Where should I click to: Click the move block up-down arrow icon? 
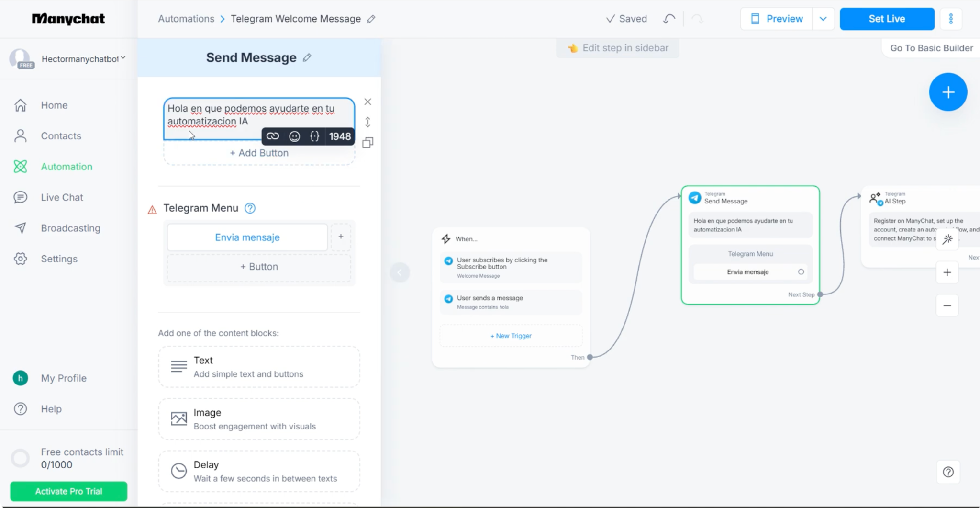pyautogui.click(x=367, y=122)
